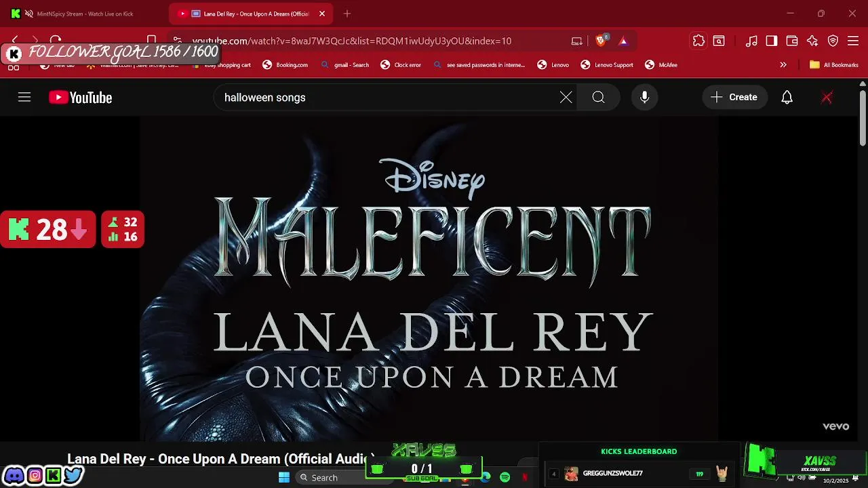Open the YouTube account avatar menu
868x488 pixels.
pyautogui.click(x=827, y=98)
